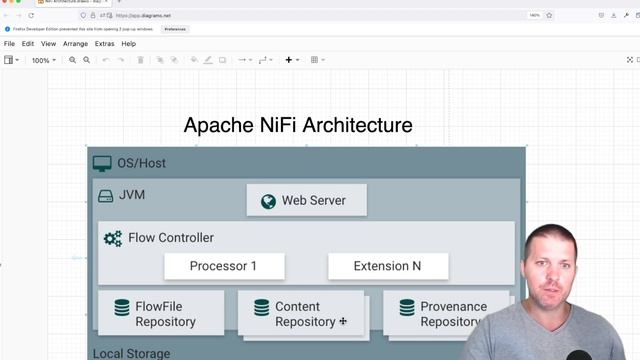Close the diagrams browser tab

tap(106, 2)
